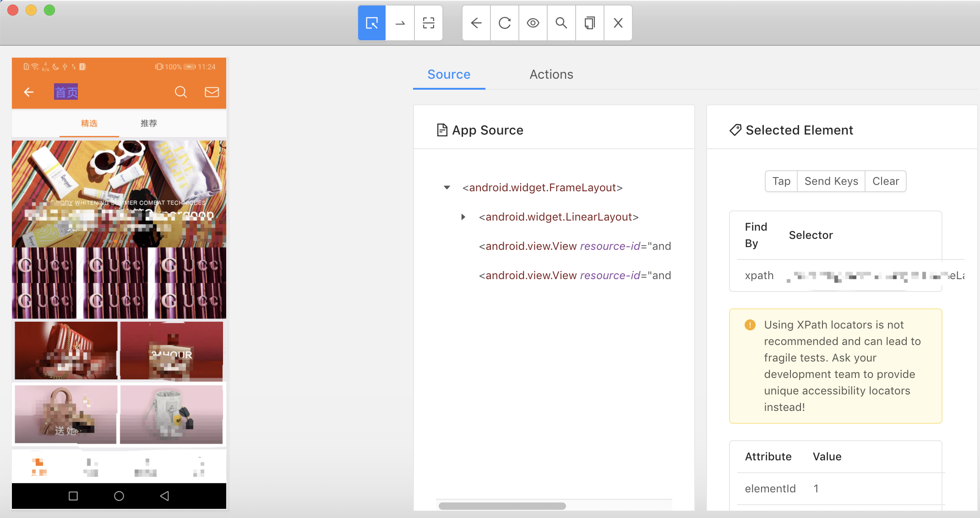Click the mail envelope icon in app header

pyautogui.click(x=212, y=92)
